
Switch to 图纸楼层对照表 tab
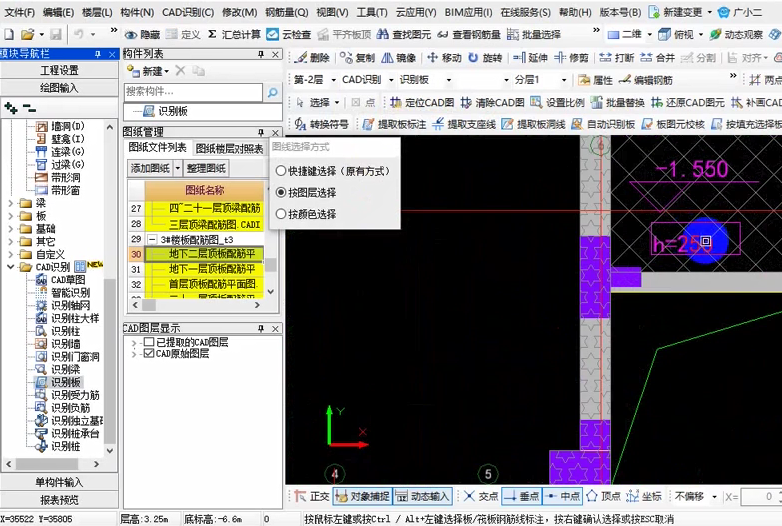[x=229, y=148]
